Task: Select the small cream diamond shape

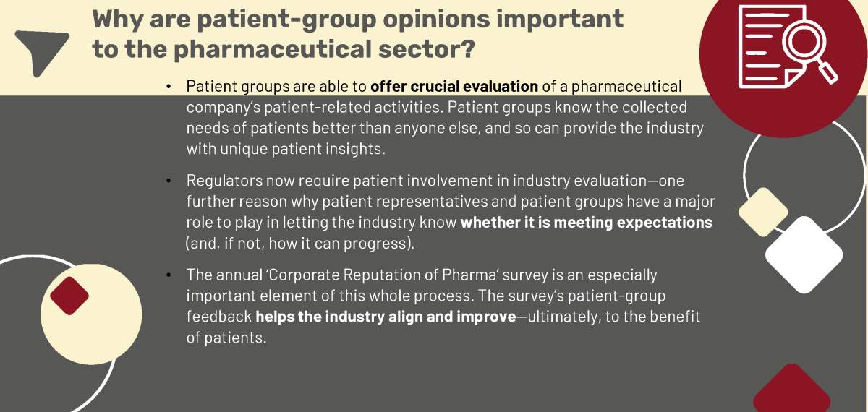Action: tap(763, 212)
